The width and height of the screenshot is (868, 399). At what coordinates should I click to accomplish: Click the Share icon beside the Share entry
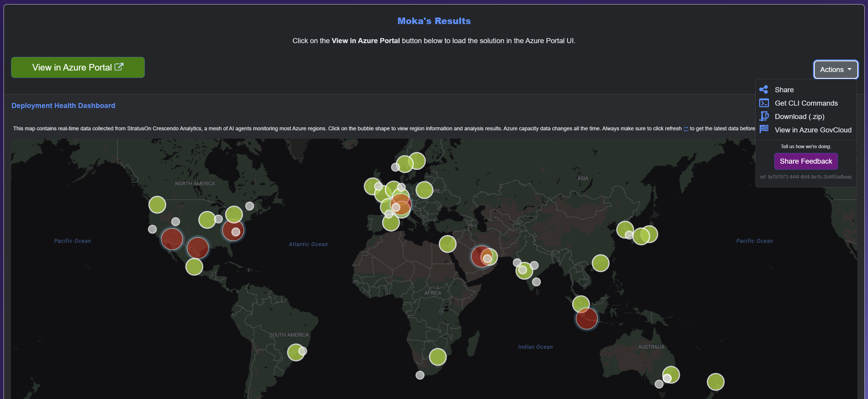(764, 89)
